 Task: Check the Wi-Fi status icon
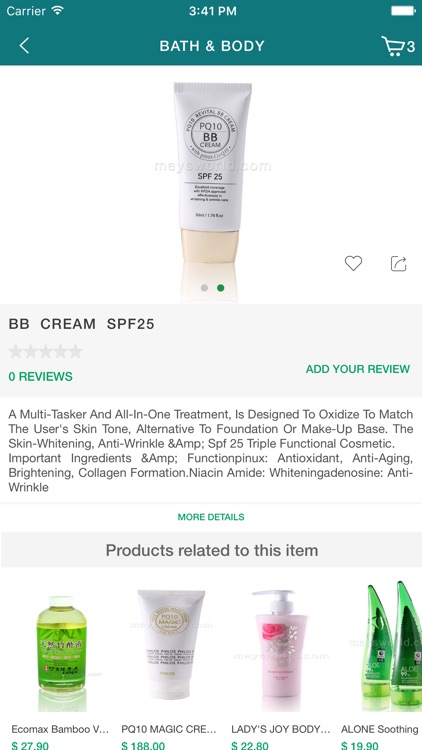[58, 10]
